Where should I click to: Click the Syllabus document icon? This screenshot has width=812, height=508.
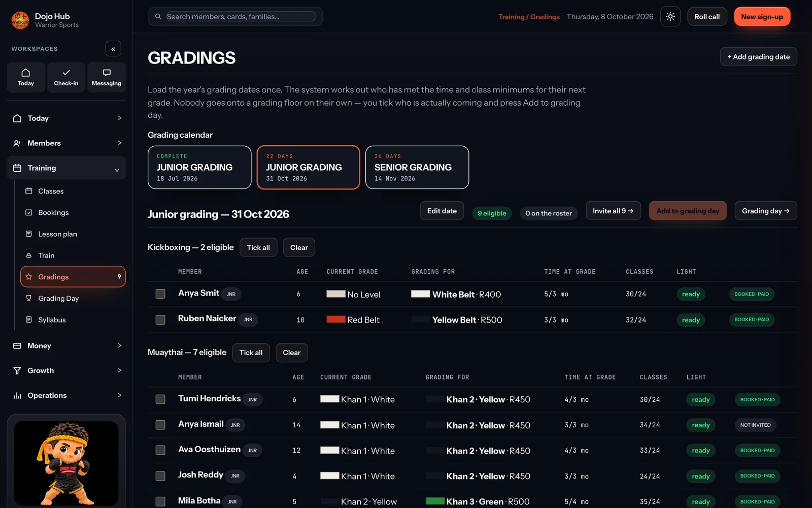click(29, 320)
